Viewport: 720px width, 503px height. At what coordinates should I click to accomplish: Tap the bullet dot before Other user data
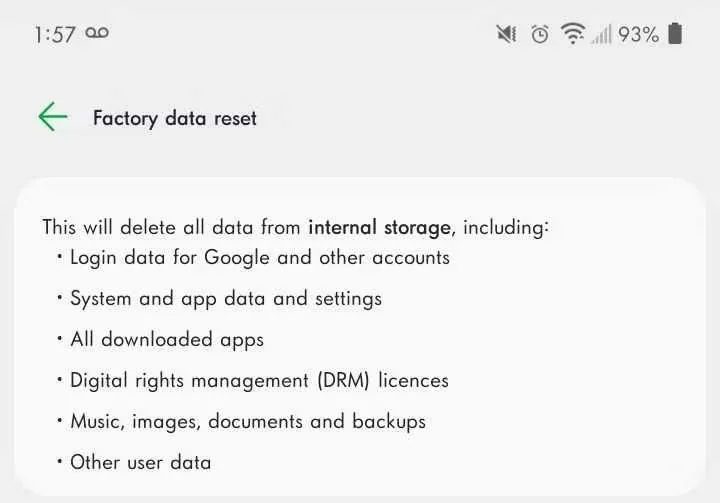59,462
